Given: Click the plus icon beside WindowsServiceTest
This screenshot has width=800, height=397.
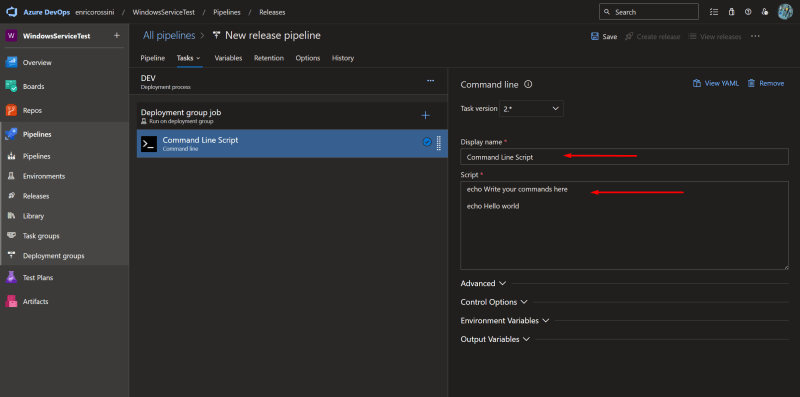Looking at the screenshot, I should [117, 36].
